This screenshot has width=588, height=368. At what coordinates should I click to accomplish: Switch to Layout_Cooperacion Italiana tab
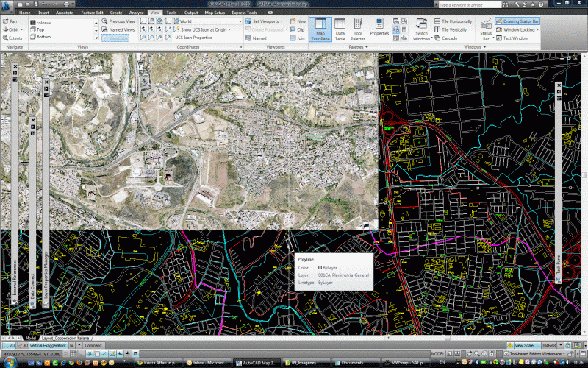pos(66,338)
